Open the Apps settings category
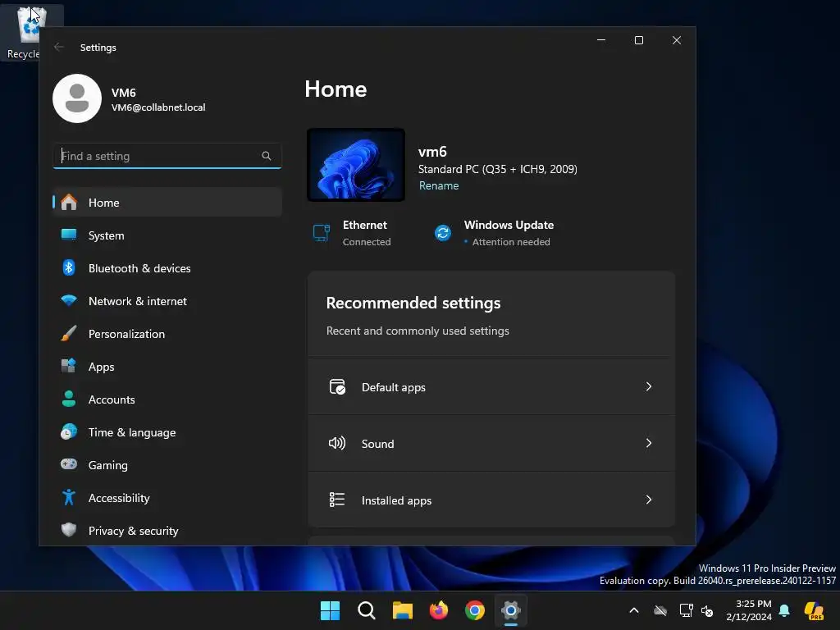Screen dimensions: 840x630 pyautogui.click(x=167, y=367)
